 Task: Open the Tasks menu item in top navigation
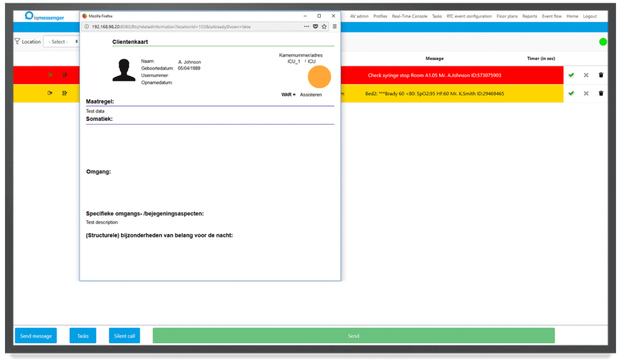click(x=437, y=16)
